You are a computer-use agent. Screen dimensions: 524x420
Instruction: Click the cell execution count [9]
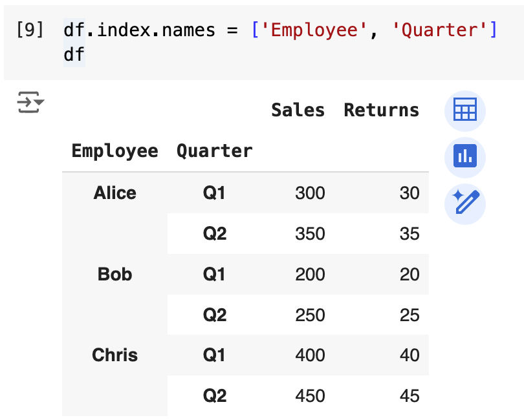[x=30, y=30]
